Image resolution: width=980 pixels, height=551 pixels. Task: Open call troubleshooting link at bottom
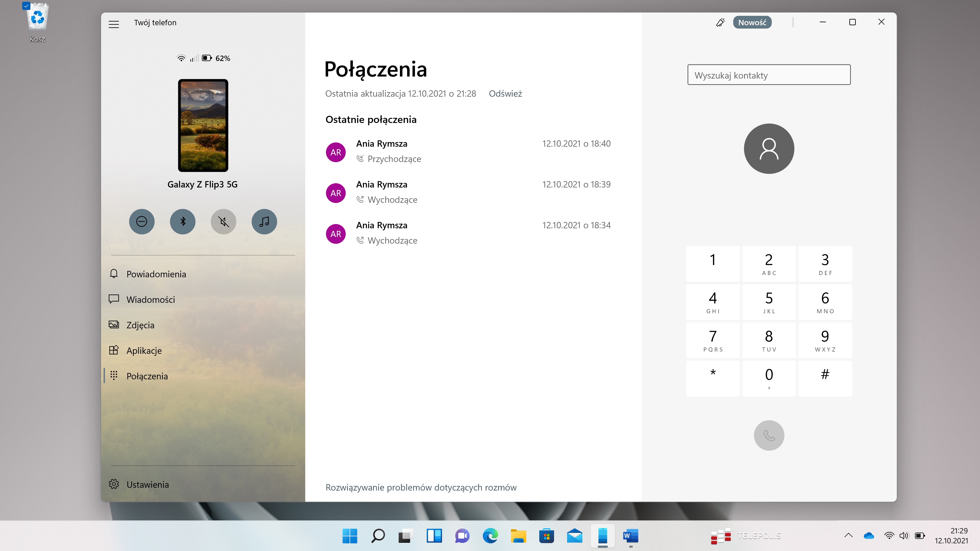(x=421, y=487)
